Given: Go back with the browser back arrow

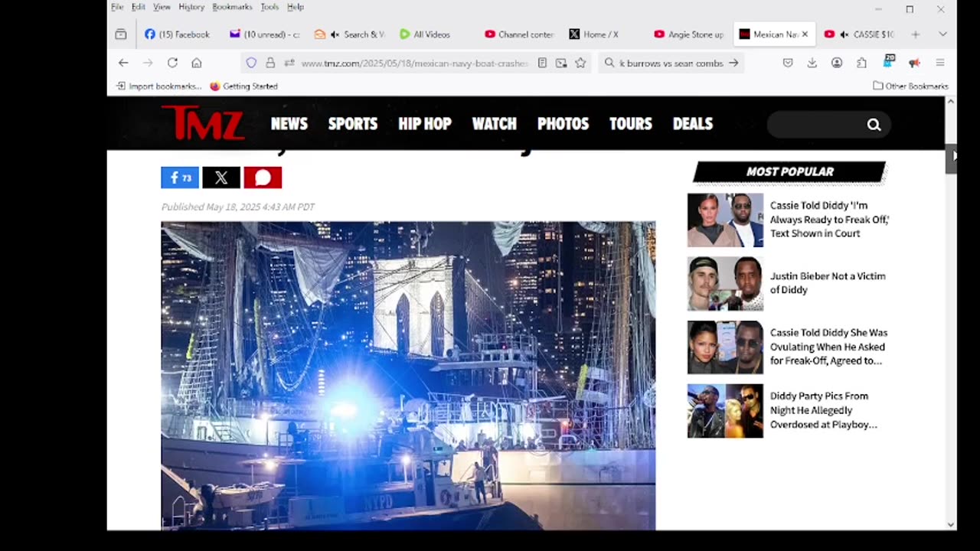Looking at the screenshot, I should [x=123, y=63].
